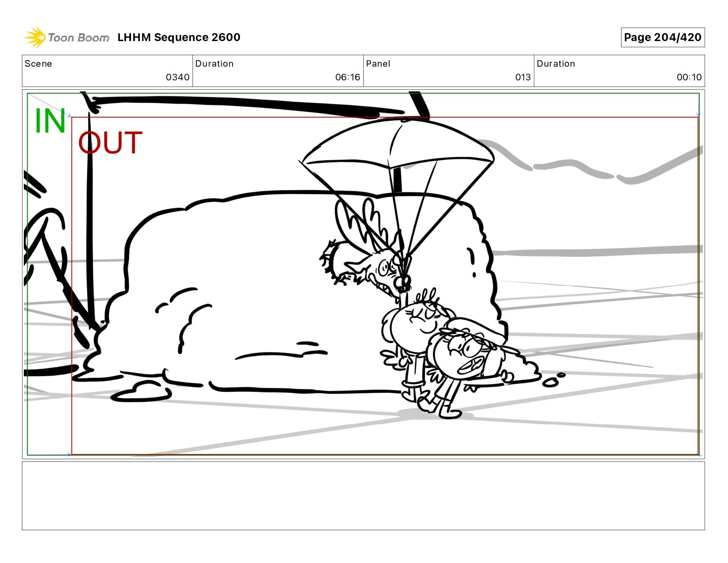
Task: Select the scene number '0340'
Action: 177,77
